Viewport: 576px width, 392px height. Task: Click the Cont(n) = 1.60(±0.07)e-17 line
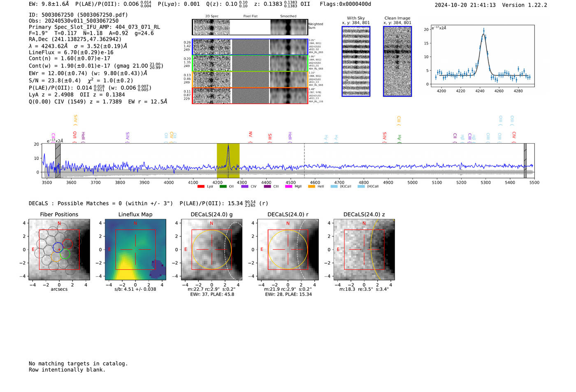coord(70,58)
